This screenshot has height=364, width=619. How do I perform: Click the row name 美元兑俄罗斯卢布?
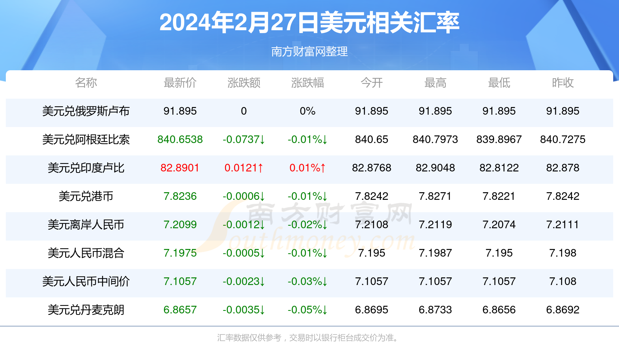(86, 111)
